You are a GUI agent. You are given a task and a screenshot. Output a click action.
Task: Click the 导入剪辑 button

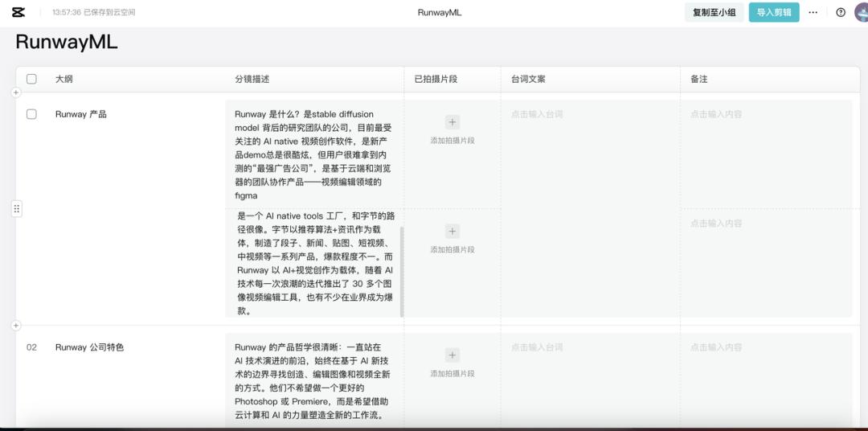pos(774,12)
